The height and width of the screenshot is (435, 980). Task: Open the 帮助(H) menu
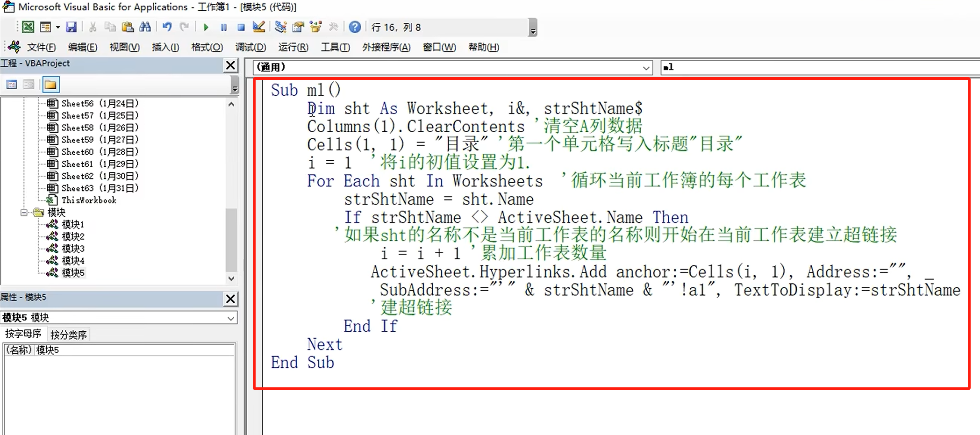[x=484, y=47]
